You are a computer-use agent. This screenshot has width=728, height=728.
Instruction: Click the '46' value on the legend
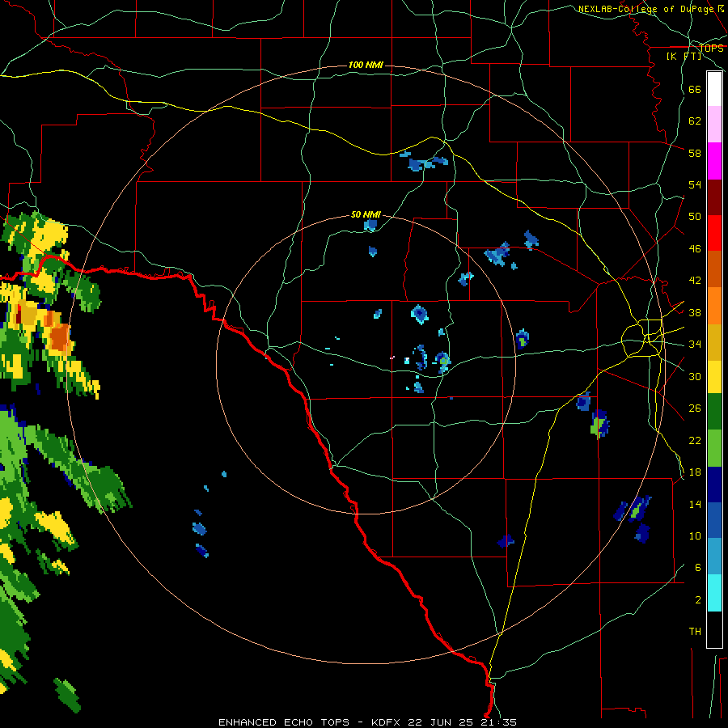click(695, 249)
